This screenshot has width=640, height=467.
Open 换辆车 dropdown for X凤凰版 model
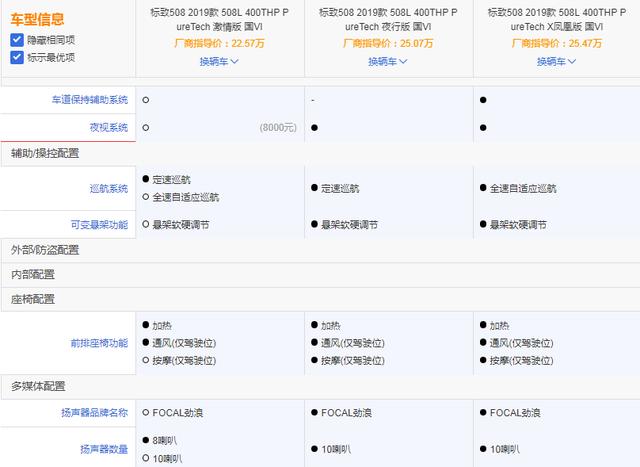(556, 62)
